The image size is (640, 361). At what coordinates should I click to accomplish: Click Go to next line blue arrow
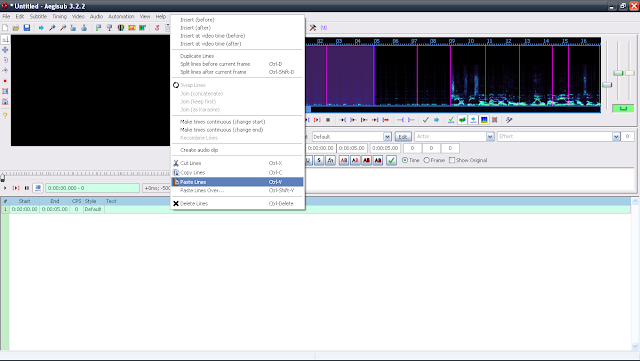point(436,120)
